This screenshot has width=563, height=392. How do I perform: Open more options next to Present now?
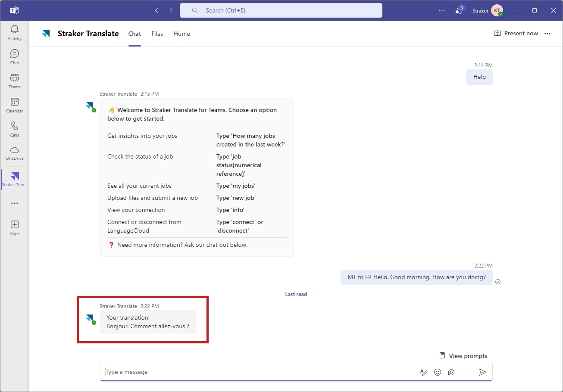point(547,34)
